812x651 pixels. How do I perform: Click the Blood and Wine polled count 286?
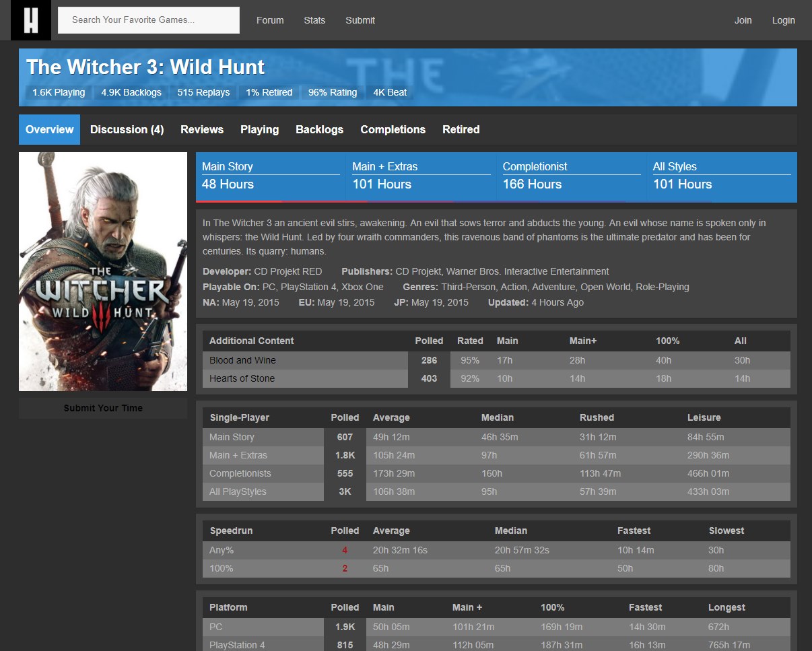coord(429,360)
